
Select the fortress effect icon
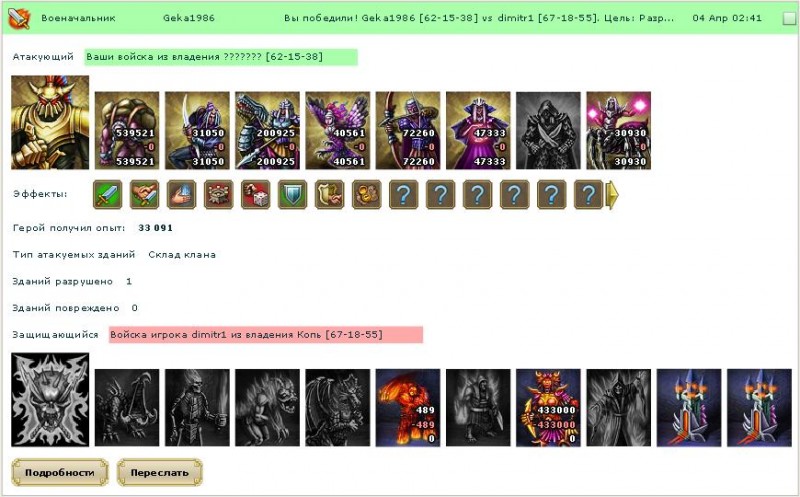click(x=218, y=194)
